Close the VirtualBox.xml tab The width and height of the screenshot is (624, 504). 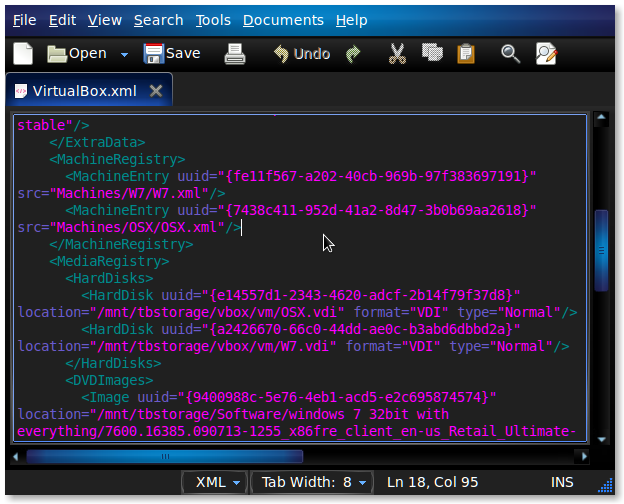coord(156,91)
